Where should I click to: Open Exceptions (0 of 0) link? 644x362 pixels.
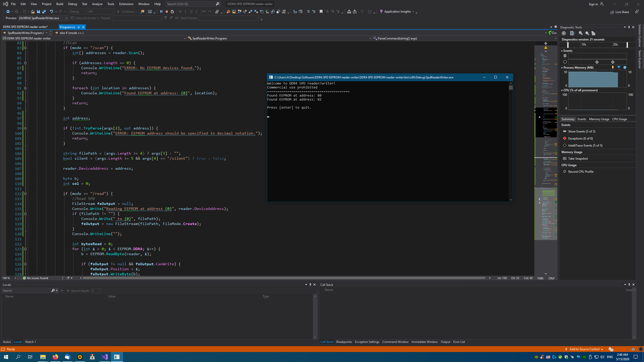[580, 138]
